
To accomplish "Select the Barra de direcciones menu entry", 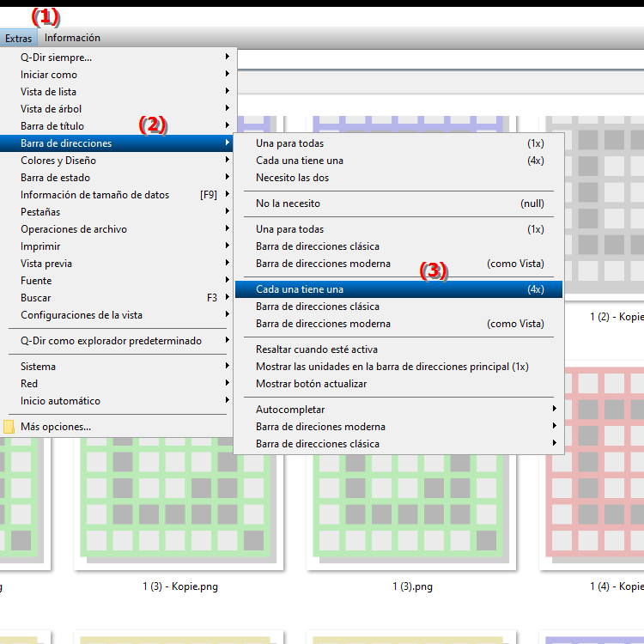I will pos(116,143).
